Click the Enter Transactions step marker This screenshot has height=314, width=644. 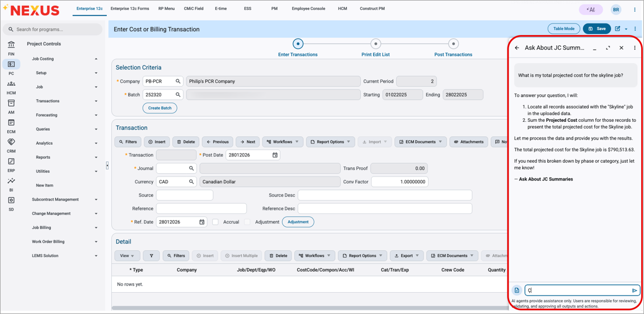tap(298, 44)
